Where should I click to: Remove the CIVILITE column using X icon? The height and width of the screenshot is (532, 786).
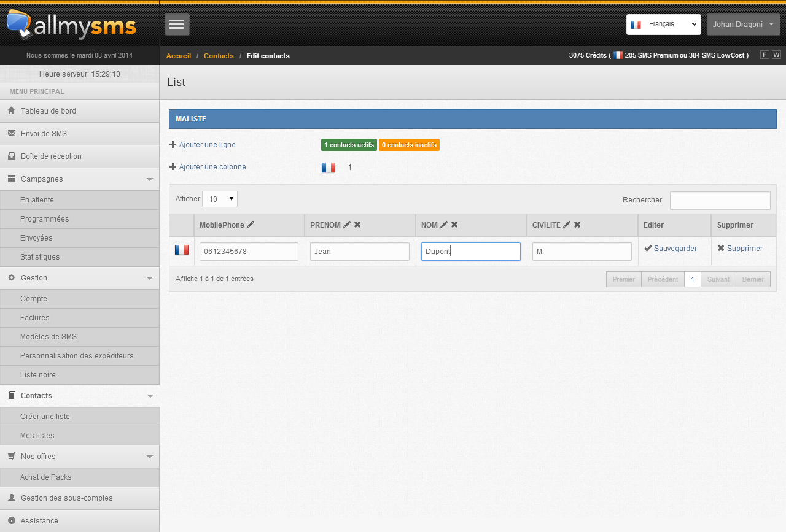(577, 225)
